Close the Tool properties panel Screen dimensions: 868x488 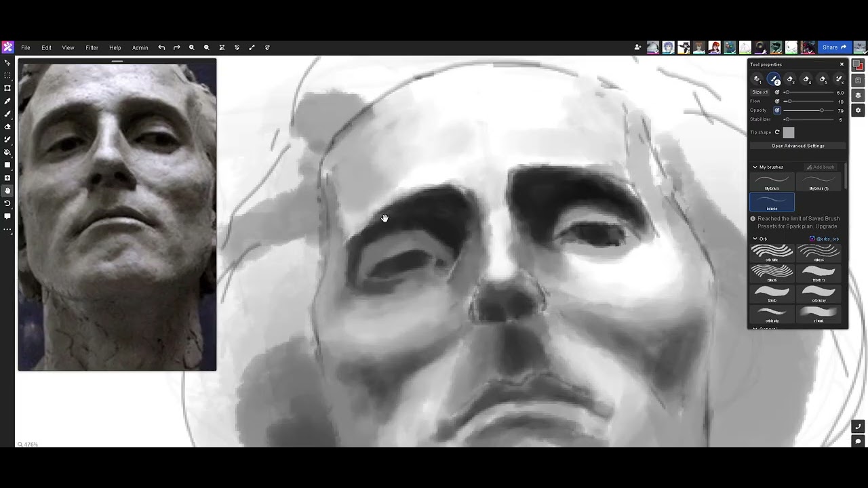tap(842, 64)
